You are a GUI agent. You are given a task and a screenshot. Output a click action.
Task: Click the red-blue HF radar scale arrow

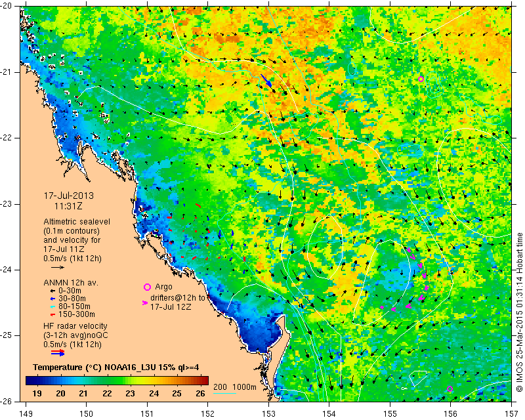(58, 352)
